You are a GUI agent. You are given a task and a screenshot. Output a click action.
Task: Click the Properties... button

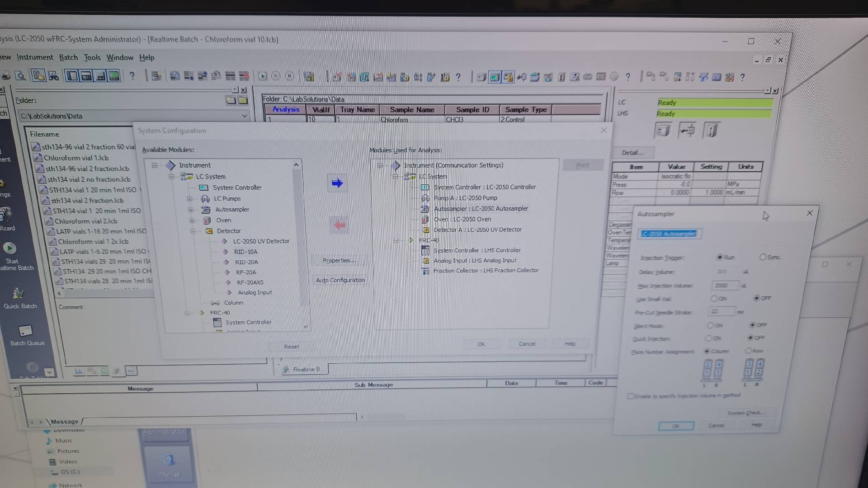pos(339,260)
